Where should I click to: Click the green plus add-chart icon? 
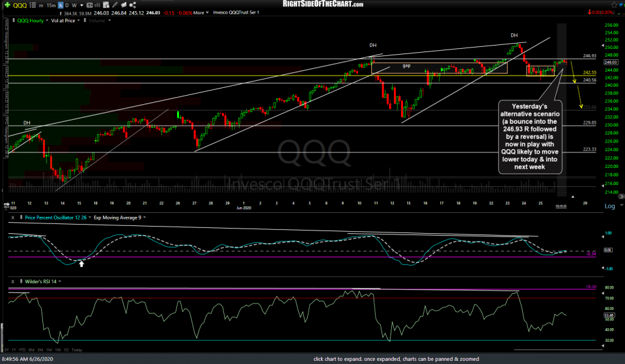click(x=7, y=5)
